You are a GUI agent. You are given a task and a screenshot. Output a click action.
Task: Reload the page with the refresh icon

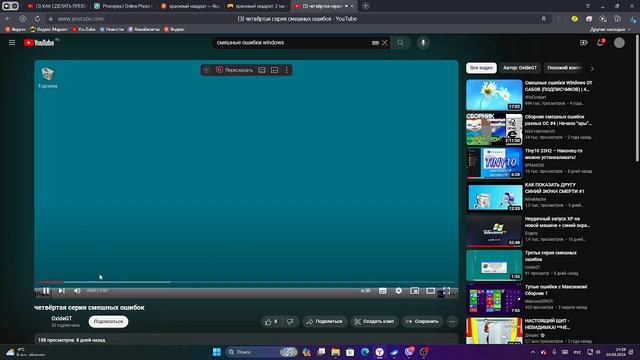(37, 19)
